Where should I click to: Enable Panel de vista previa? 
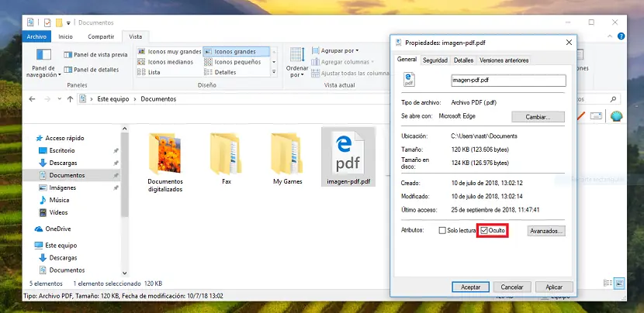click(x=95, y=54)
